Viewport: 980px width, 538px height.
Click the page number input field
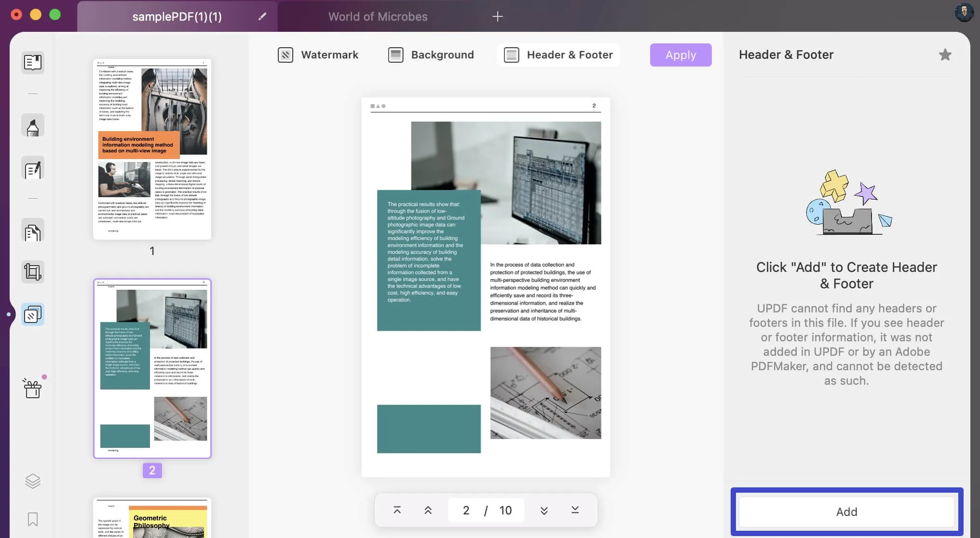(x=466, y=510)
